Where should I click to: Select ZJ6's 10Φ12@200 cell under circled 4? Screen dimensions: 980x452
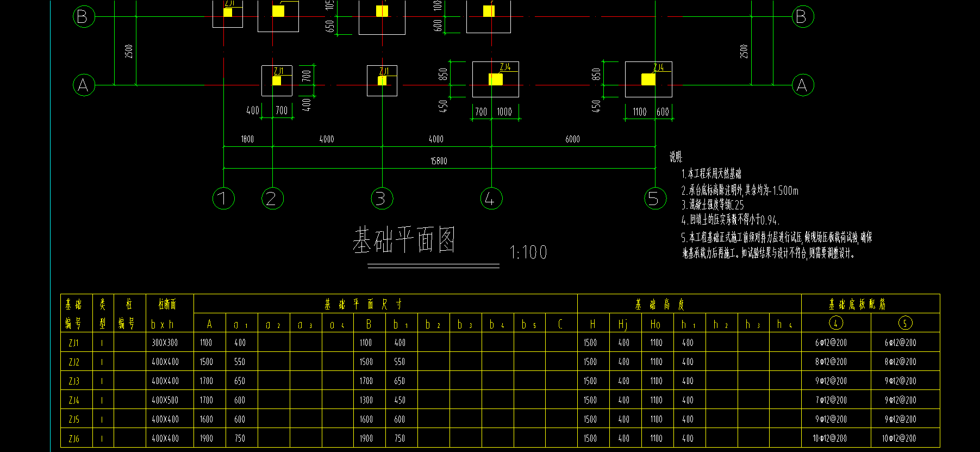click(x=830, y=438)
